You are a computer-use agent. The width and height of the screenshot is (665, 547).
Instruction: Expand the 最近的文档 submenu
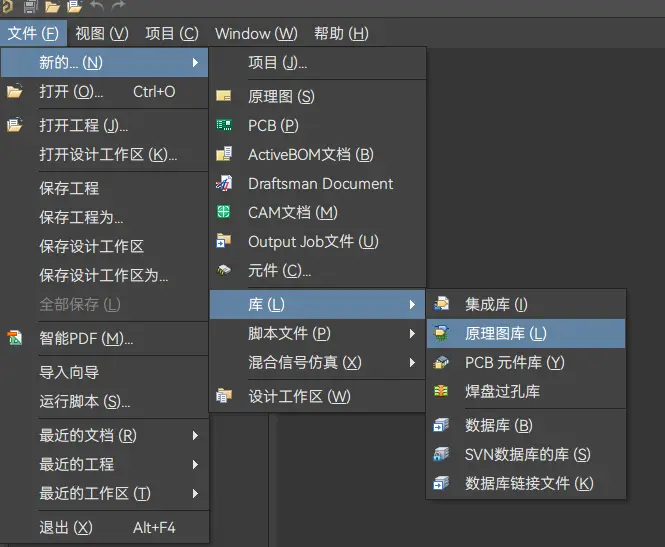click(x=196, y=436)
